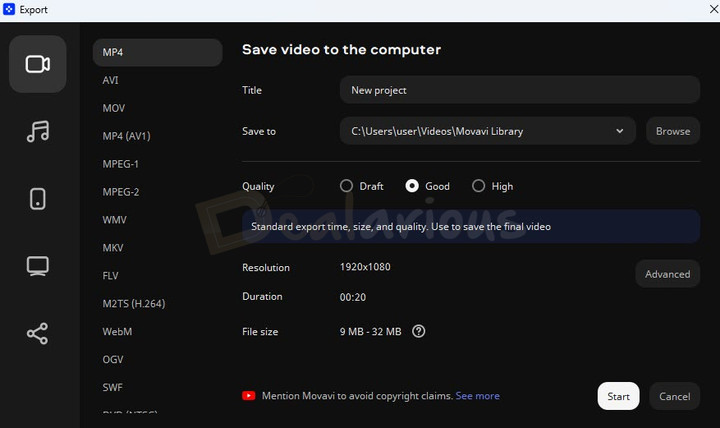Click Start to begin export

(618, 396)
